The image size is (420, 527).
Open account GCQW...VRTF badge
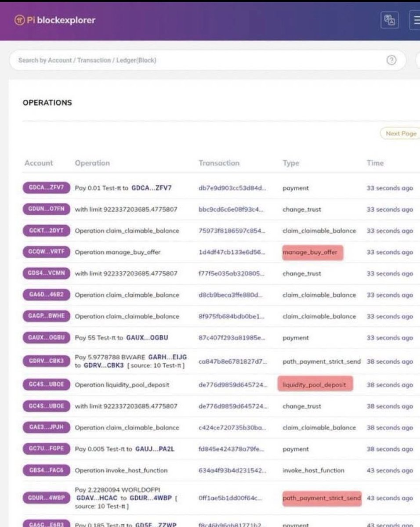(46, 252)
